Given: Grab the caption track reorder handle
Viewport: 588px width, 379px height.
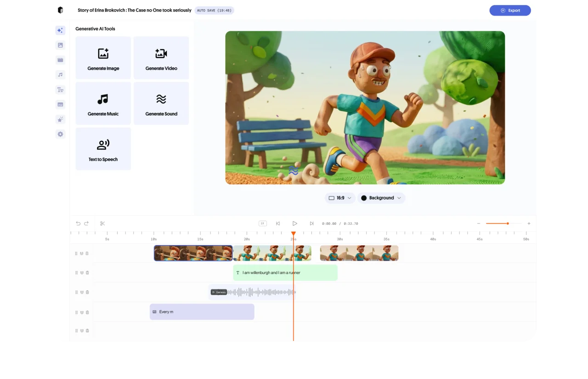Looking at the screenshot, I should point(77,312).
